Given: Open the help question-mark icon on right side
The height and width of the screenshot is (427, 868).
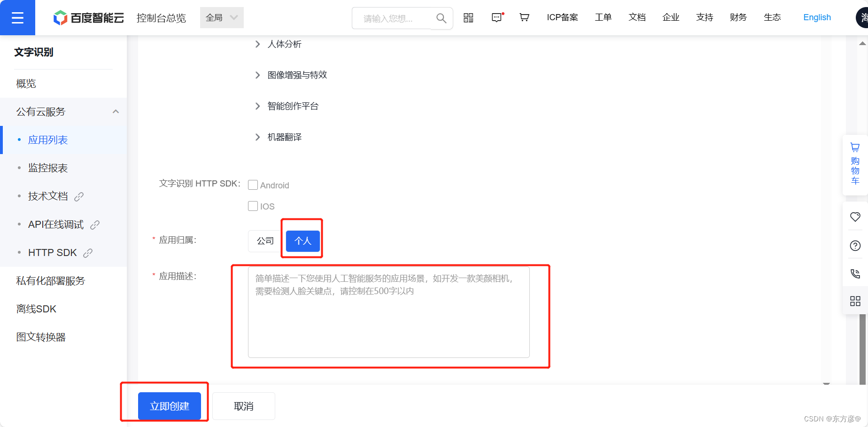Looking at the screenshot, I should (x=855, y=245).
